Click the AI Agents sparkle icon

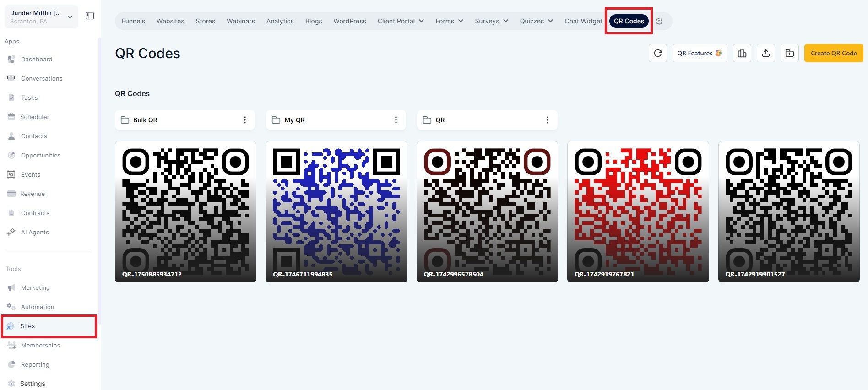pyautogui.click(x=11, y=232)
